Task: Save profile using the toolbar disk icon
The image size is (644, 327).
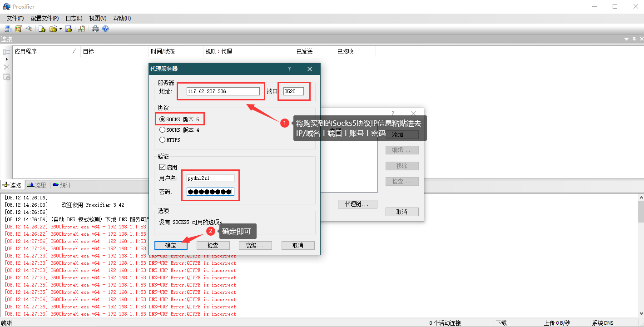Action: pyautogui.click(x=69, y=29)
